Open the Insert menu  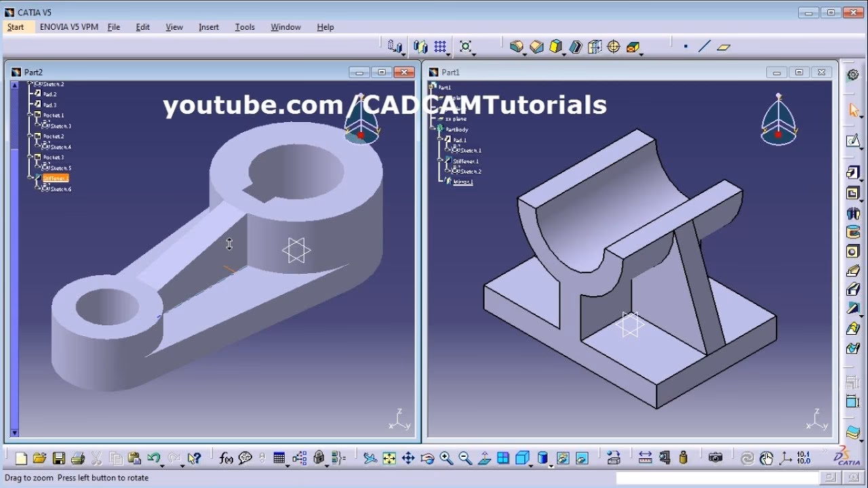[208, 27]
